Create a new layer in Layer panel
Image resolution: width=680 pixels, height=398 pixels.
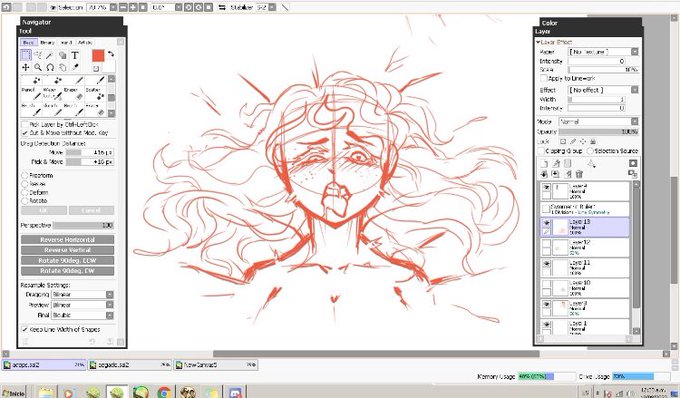point(544,163)
